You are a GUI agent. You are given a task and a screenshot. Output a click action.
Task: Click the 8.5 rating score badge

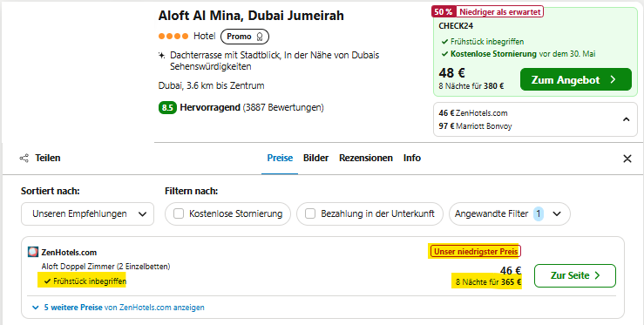tap(167, 108)
